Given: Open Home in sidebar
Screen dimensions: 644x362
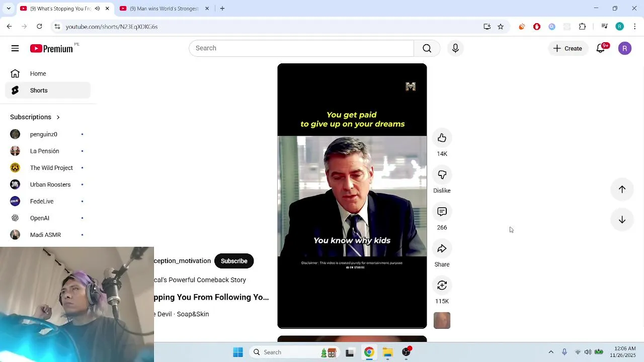Looking at the screenshot, I should [48, 73].
